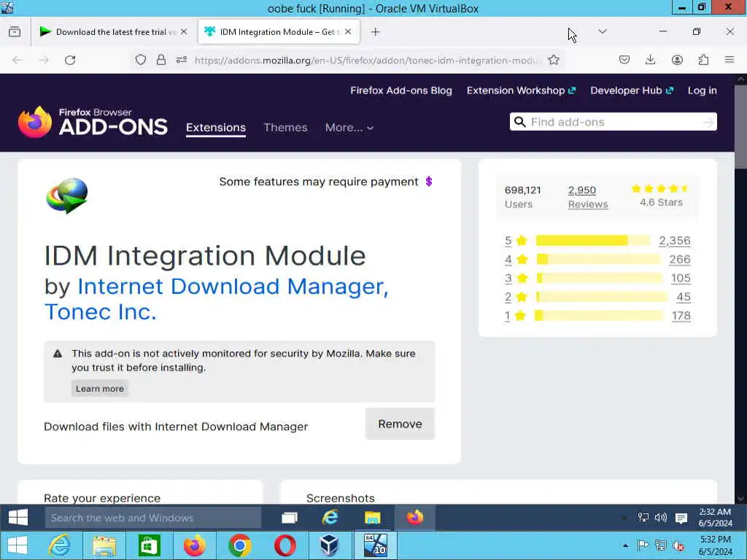Open the 2,950 Reviews link
The image size is (747, 560).
pyautogui.click(x=588, y=197)
